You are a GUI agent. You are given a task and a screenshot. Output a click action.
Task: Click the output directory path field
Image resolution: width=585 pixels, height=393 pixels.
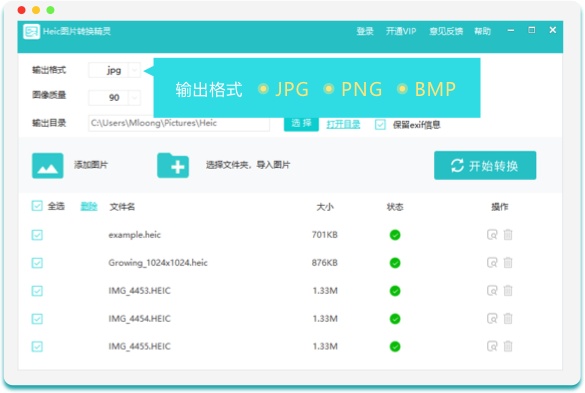tap(179, 123)
